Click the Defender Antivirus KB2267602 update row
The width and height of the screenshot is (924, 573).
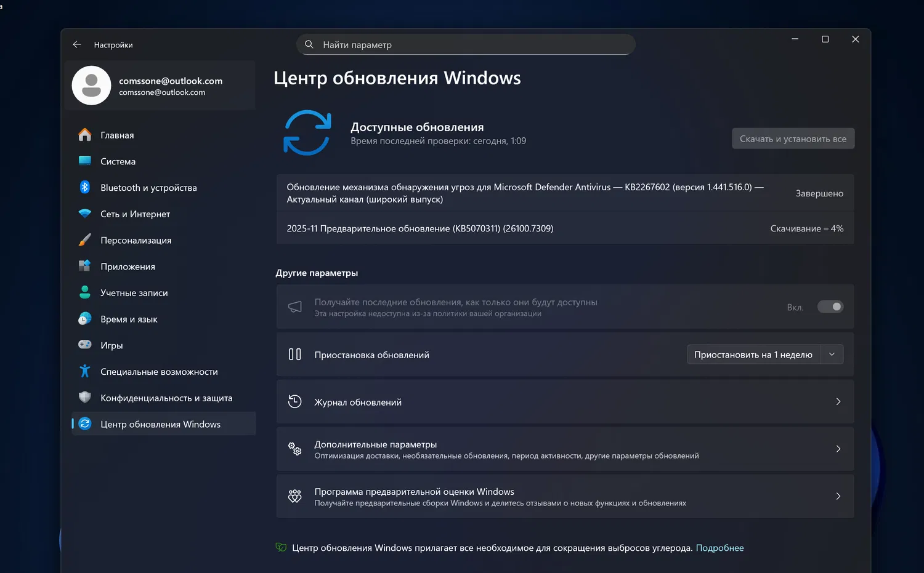pyautogui.click(x=565, y=193)
